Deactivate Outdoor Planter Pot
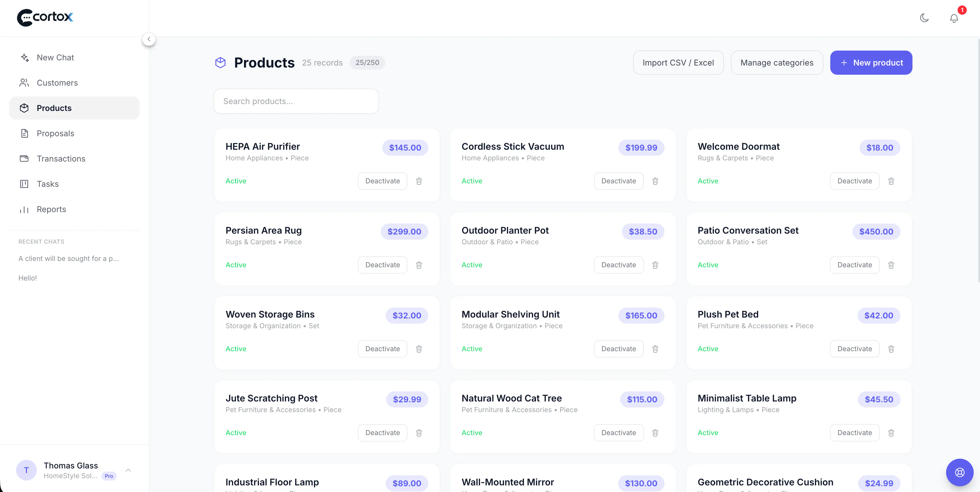The image size is (980, 492). pyautogui.click(x=618, y=265)
